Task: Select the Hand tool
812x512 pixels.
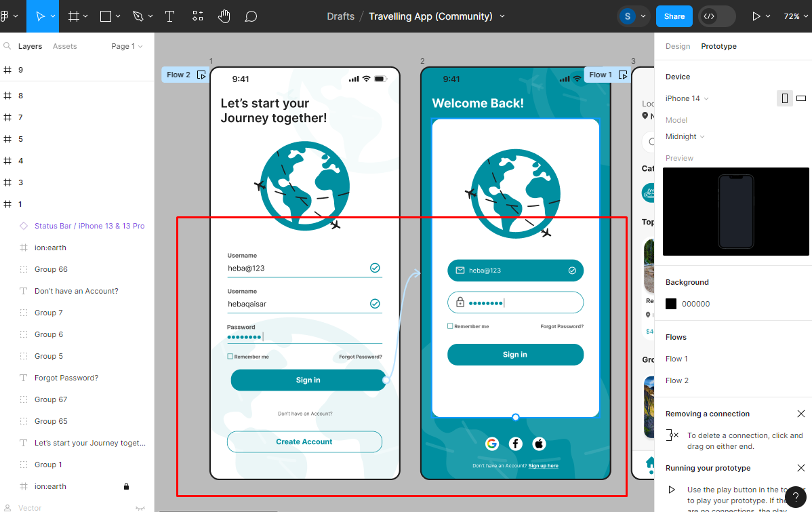Action: (x=224, y=16)
